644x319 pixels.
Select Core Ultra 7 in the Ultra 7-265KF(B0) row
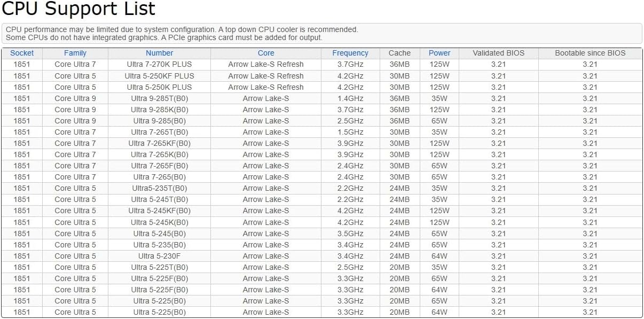point(75,143)
